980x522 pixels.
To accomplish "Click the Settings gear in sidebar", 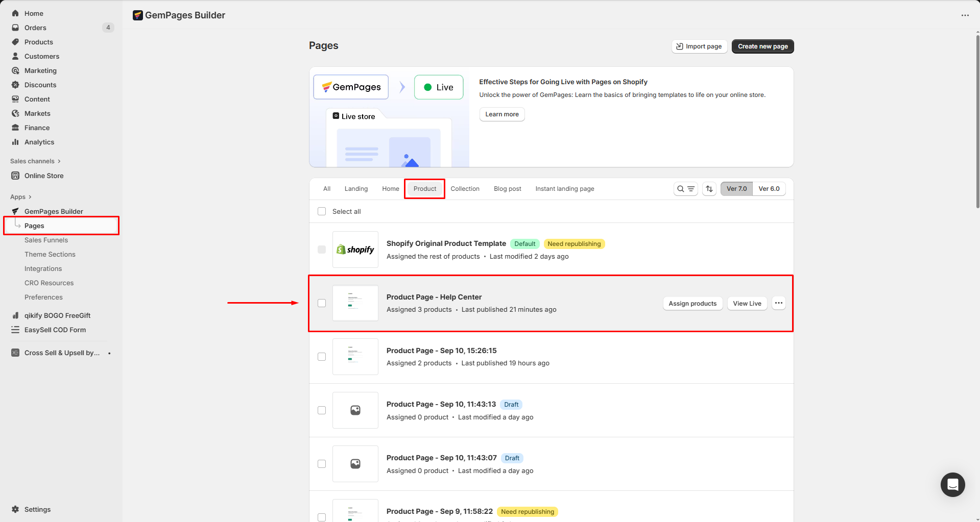I will click(x=15, y=509).
